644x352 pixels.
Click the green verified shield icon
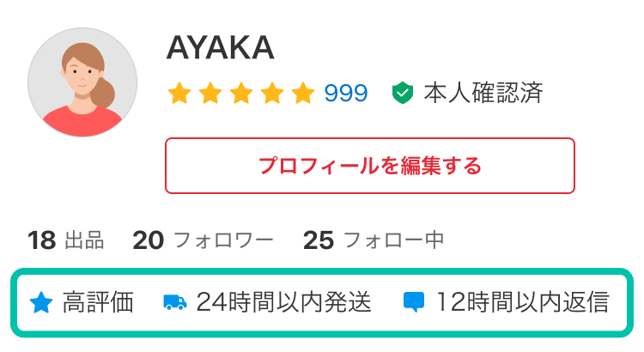[403, 93]
